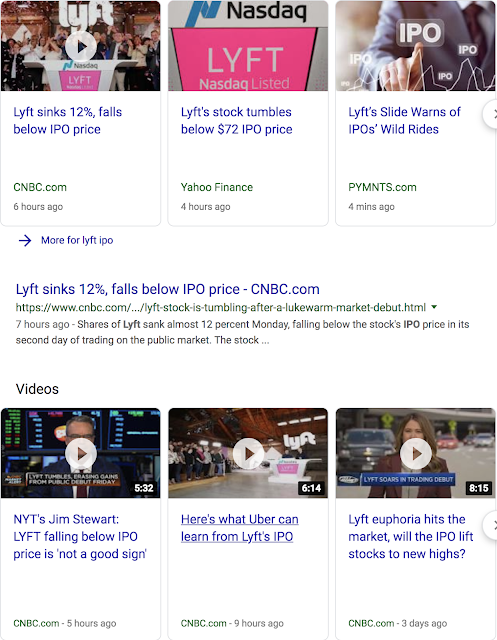The image size is (497, 640).
Task: Expand the dropdown arrow next to cnbc URL
Action: point(434,307)
